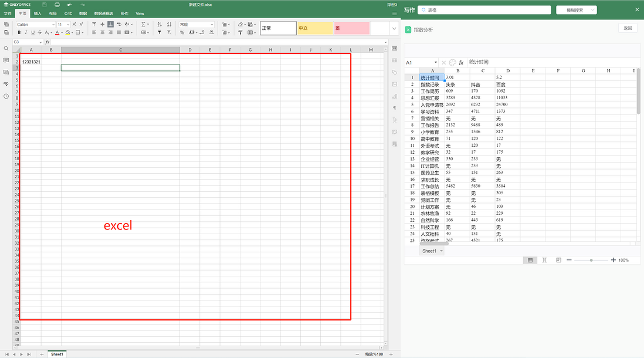Toggle Strikethrough formatting
644x358 pixels.
coord(40,32)
